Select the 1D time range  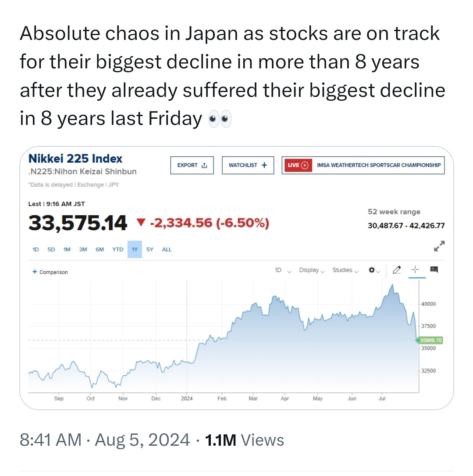pyautogui.click(x=36, y=249)
